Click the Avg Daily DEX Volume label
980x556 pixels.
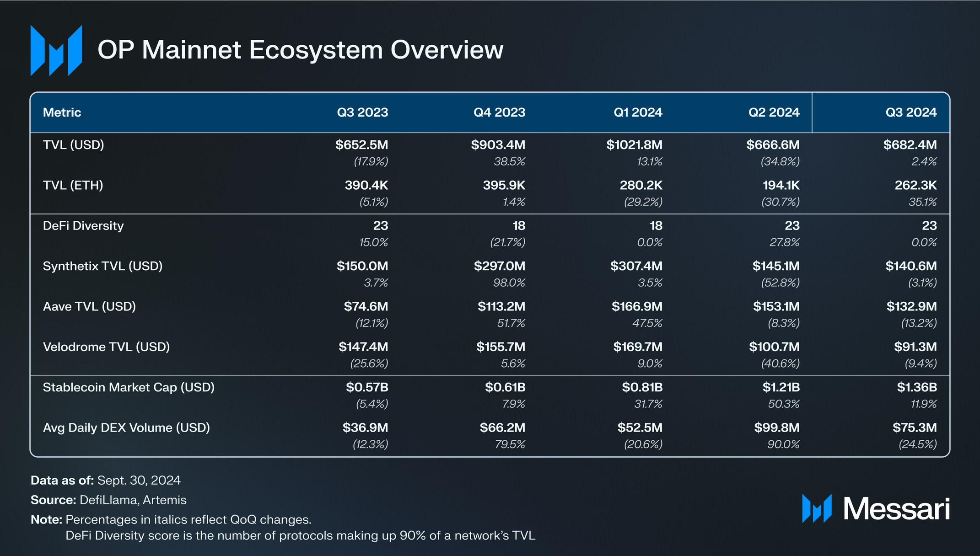pos(126,428)
